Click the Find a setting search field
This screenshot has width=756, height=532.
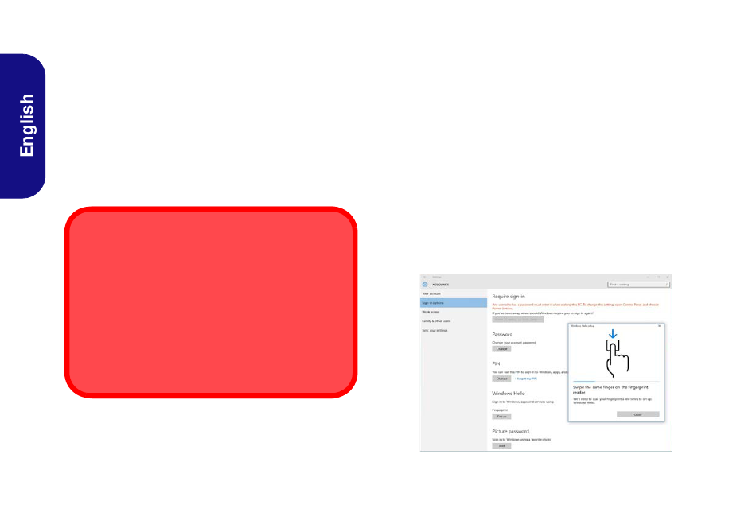coord(635,284)
